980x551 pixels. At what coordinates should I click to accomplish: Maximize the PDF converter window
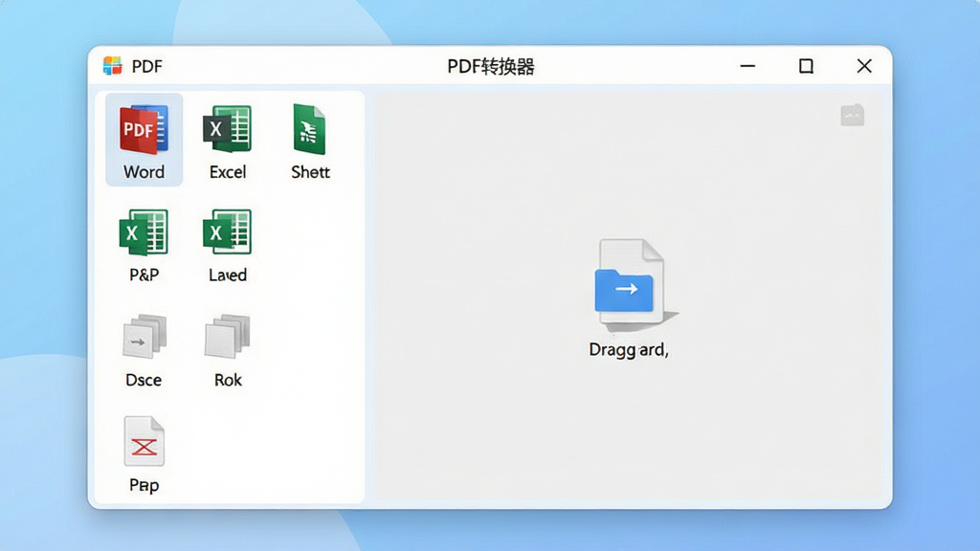[806, 66]
